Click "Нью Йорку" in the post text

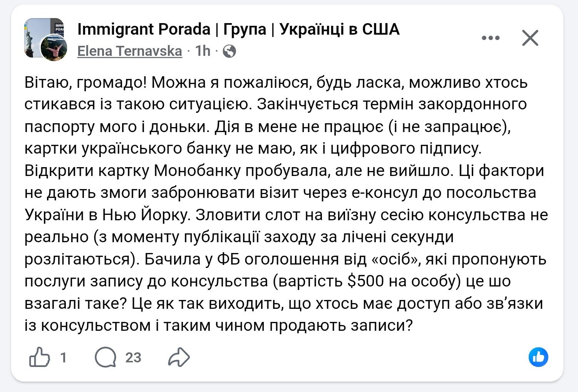click(146, 215)
